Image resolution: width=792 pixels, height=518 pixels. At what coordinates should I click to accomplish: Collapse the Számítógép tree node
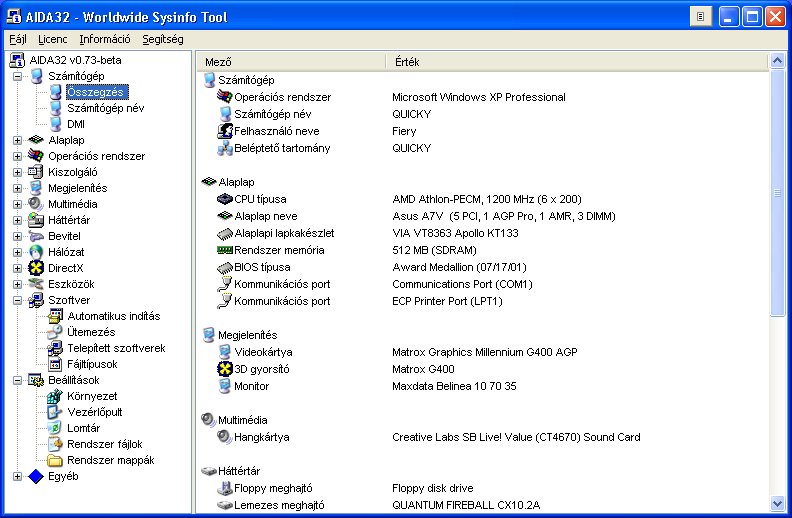click(18, 76)
